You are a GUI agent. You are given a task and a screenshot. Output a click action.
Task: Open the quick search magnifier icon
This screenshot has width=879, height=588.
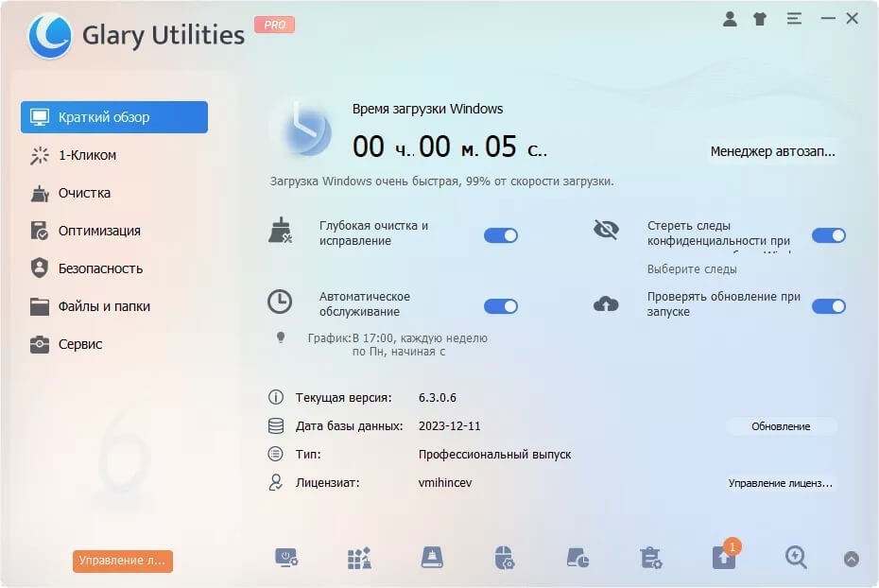(796, 558)
